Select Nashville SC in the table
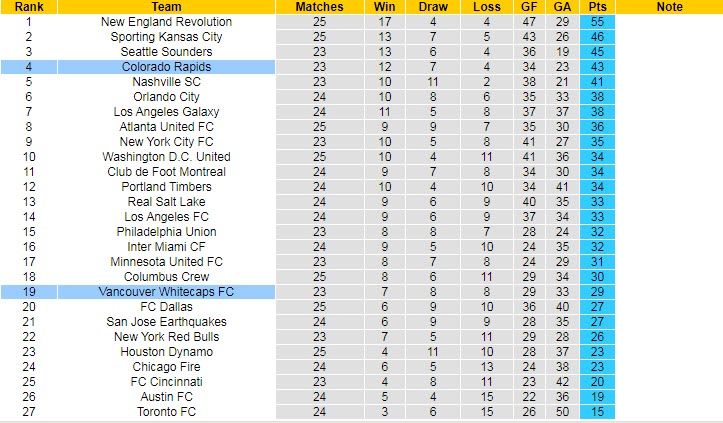 (166, 82)
